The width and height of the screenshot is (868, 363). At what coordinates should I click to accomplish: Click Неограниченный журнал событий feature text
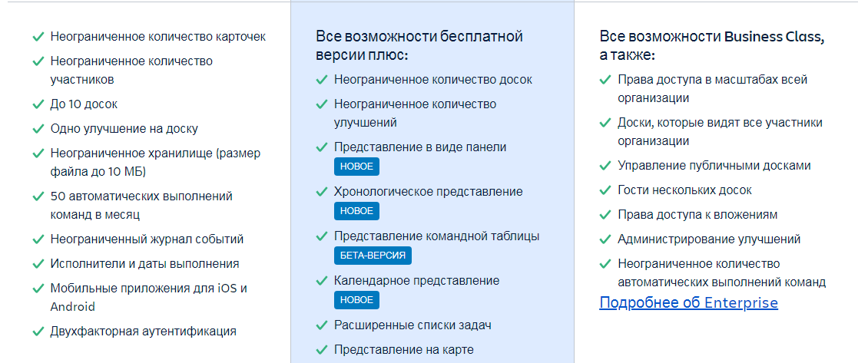click(x=147, y=239)
